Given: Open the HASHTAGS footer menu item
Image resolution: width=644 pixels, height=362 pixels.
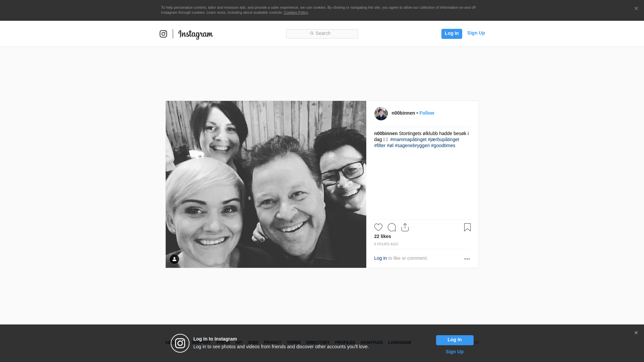Looking at the screenshot, I should click(x=371, y=343).
